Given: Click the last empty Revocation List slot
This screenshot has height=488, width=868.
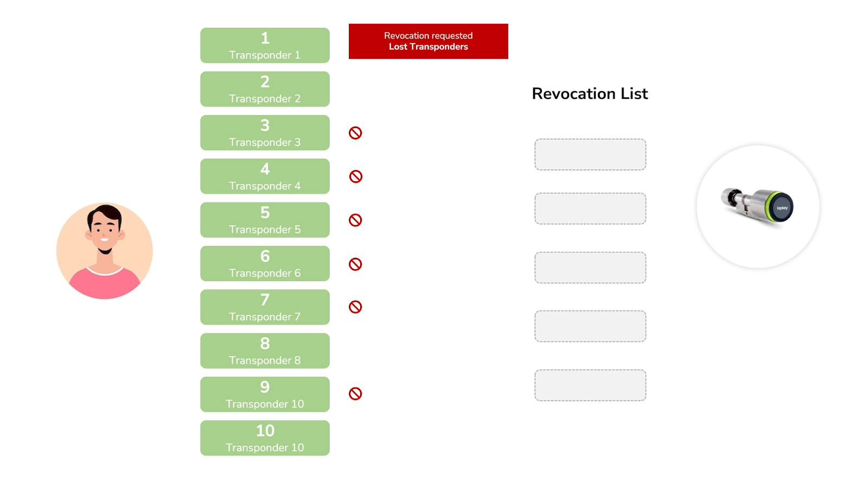Looking at the screenshot, I should click(x=590, y=385).
